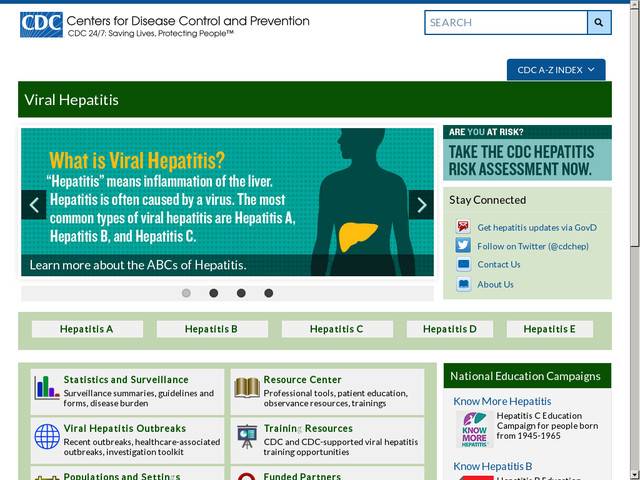Click the Viral Hepatitis Outbreaks globe icon
640x480 pixels.
coord(47,436)
